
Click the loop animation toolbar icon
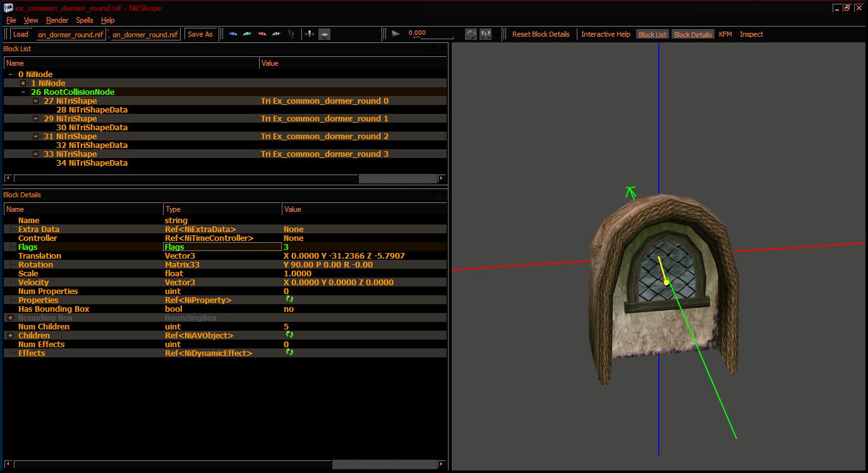pyautogui.click(x=471, y=34)
